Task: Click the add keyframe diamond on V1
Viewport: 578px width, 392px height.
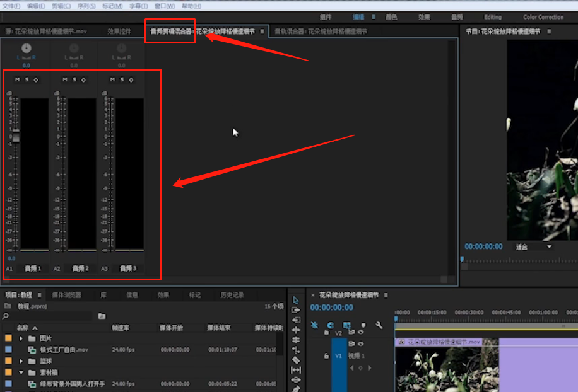Action: click(x=360, y=367)
